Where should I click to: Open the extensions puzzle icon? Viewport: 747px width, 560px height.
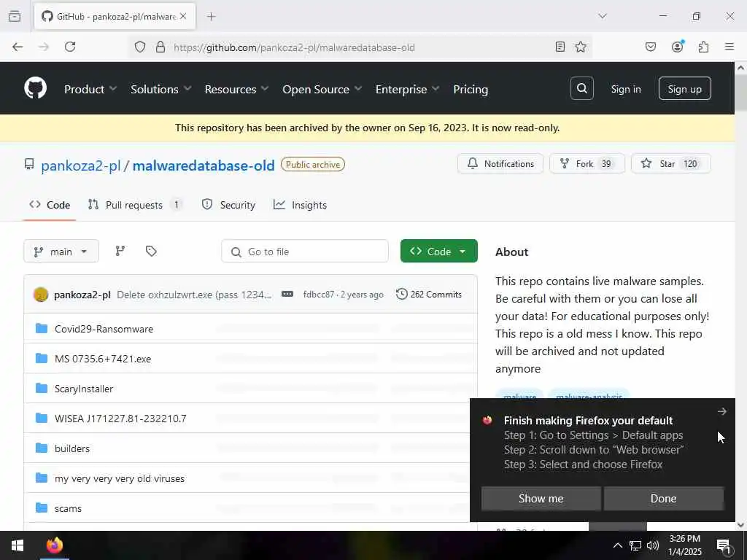[x=703, y=47]
